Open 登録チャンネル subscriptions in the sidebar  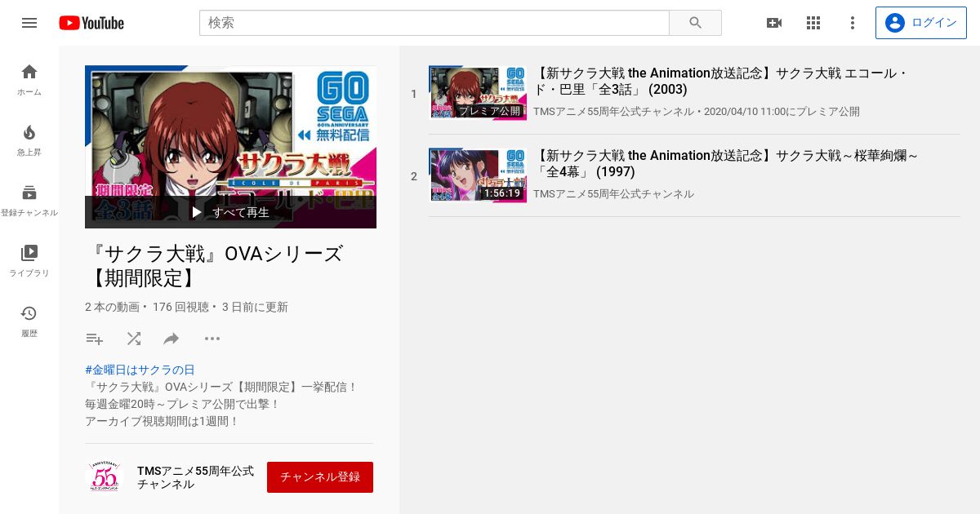point(29,201)
